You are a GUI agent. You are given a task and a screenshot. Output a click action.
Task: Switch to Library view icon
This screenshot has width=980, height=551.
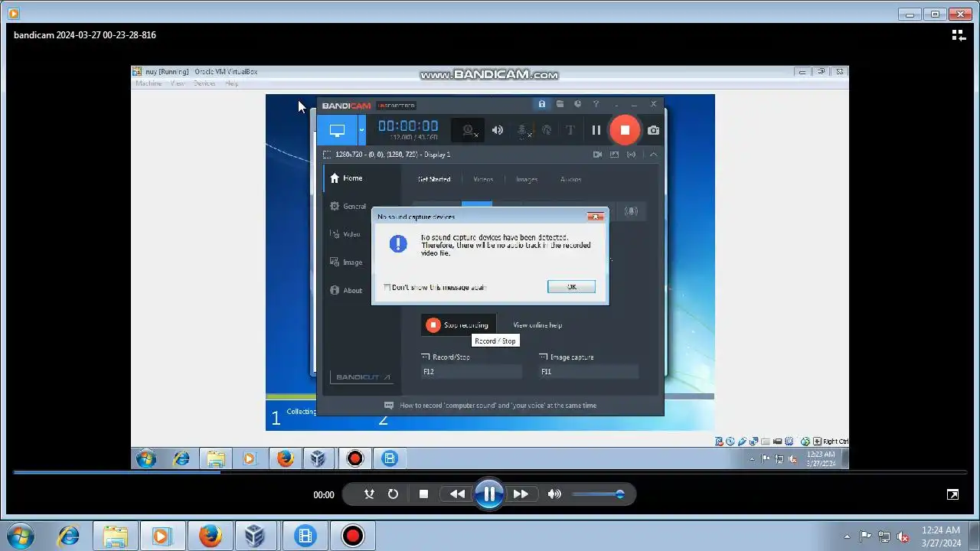tap(959, 35)
